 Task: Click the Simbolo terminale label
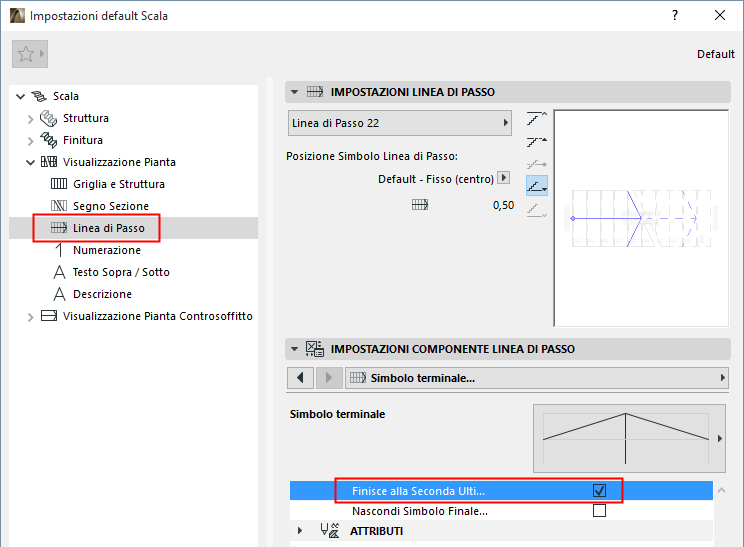pyautogui.click(x=337, y=414)
